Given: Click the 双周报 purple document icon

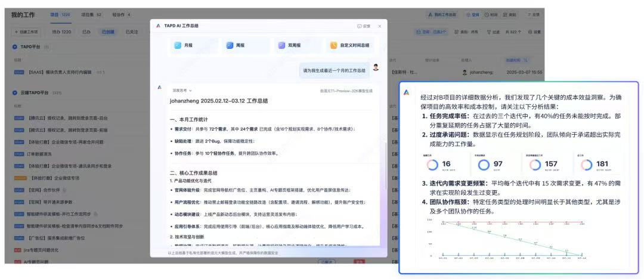Looking at the screenshot, I should (x=281, y=45).
